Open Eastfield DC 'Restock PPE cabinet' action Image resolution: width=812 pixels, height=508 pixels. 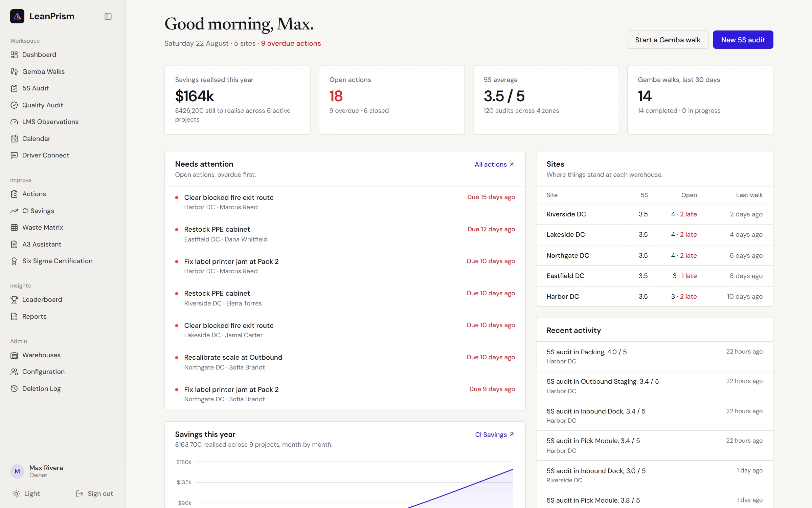coord(345,234)
